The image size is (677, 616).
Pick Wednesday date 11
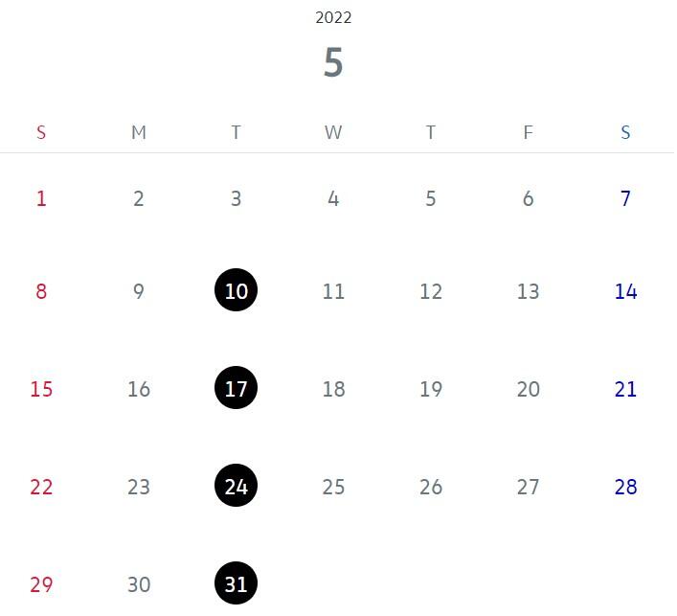(x=334, y=291)
